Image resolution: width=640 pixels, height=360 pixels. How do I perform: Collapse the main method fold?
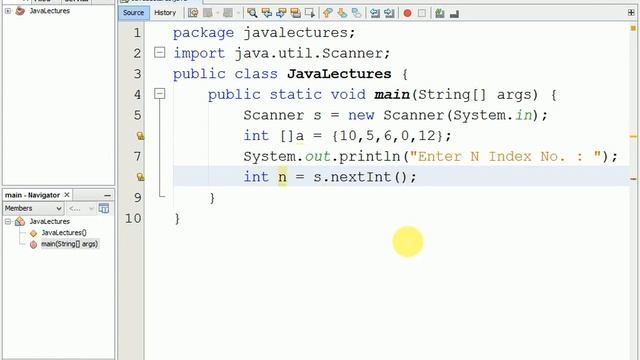(160, 94)
